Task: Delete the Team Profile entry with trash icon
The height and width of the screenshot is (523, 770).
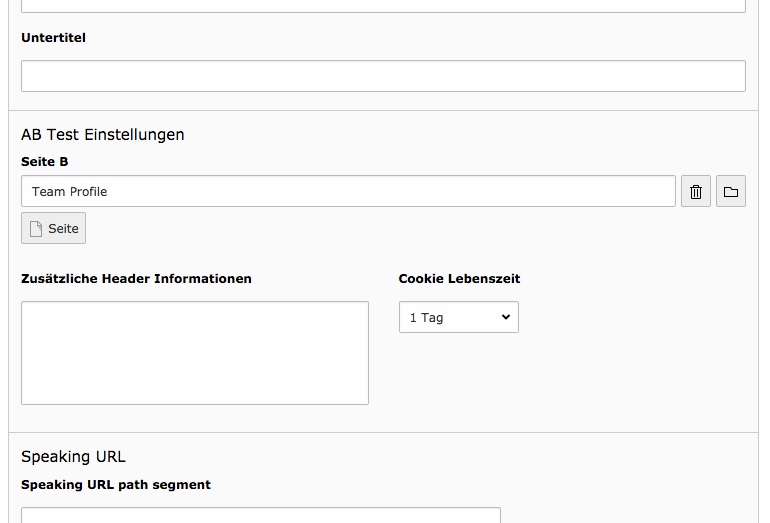Action: pyautogui.click(x=695, y=192)
